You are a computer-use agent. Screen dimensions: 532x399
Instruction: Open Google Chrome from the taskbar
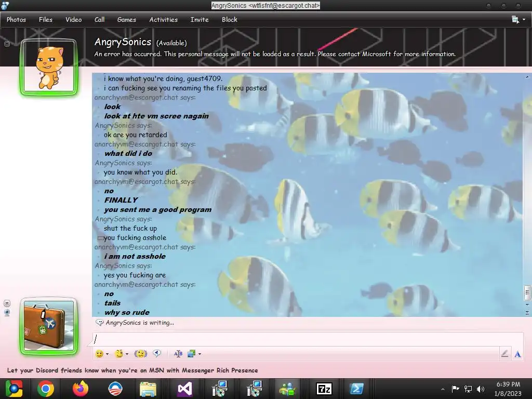click(x=46, y=389)
